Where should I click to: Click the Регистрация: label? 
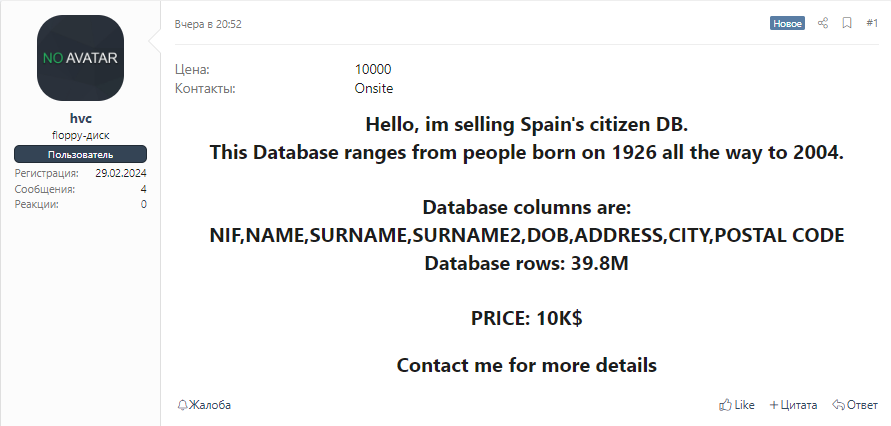click(x=47, y=173)
